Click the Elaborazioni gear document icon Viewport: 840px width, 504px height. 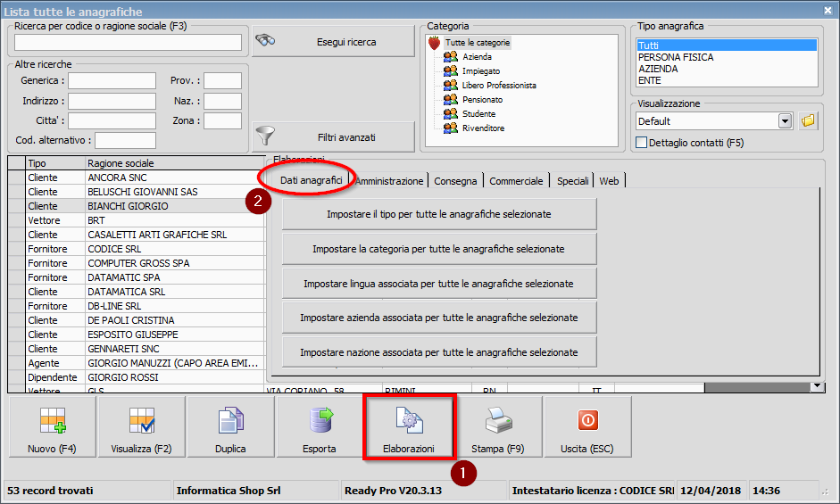tap(409, 420)
